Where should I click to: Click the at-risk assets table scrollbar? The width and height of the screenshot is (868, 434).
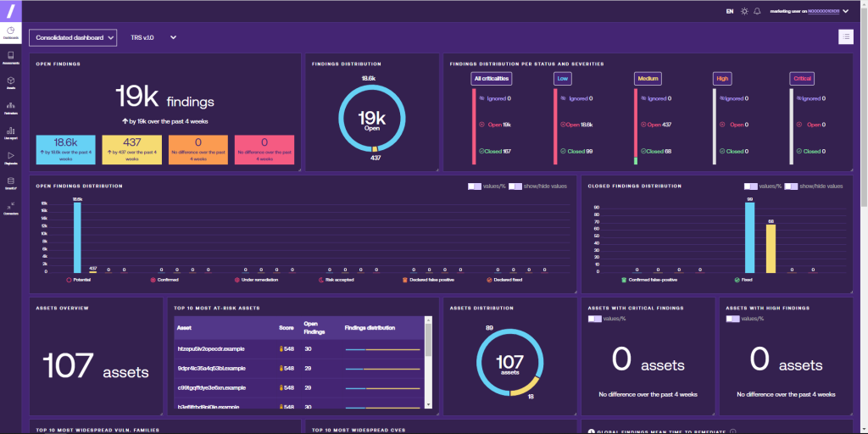coord(428,363)
